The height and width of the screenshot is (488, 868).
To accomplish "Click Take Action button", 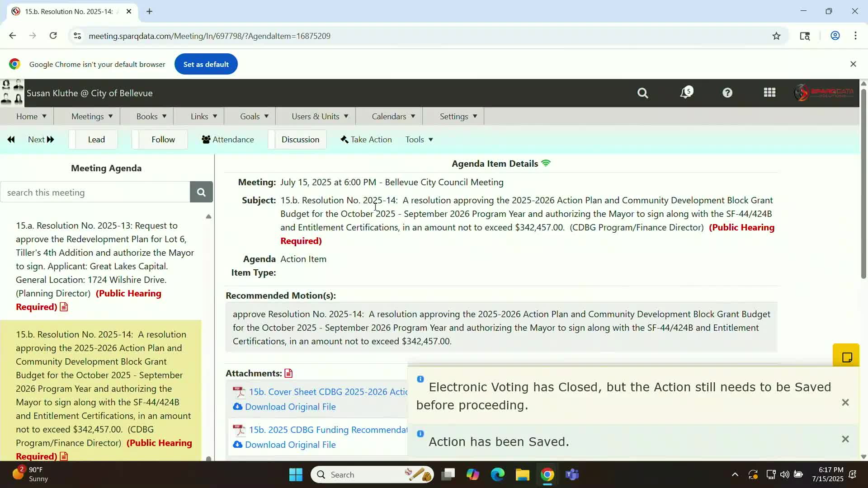I will tap(366, 140).
